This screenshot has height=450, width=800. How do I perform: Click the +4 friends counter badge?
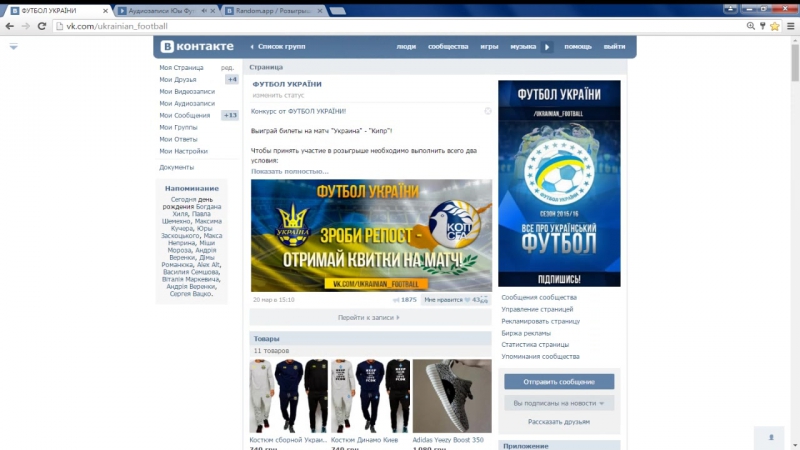[x=232, y=80]
